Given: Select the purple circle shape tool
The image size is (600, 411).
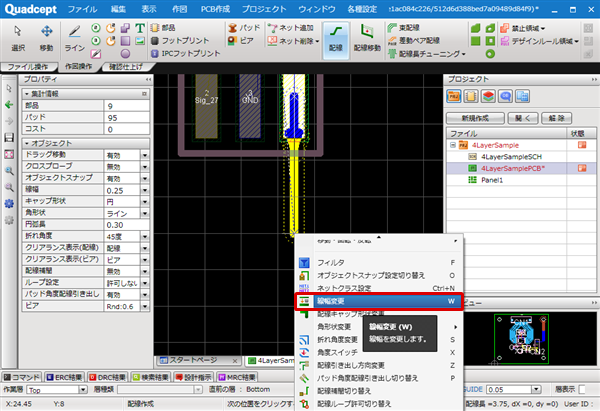Looking at the screenshot, I should click(x=125, y=54).
